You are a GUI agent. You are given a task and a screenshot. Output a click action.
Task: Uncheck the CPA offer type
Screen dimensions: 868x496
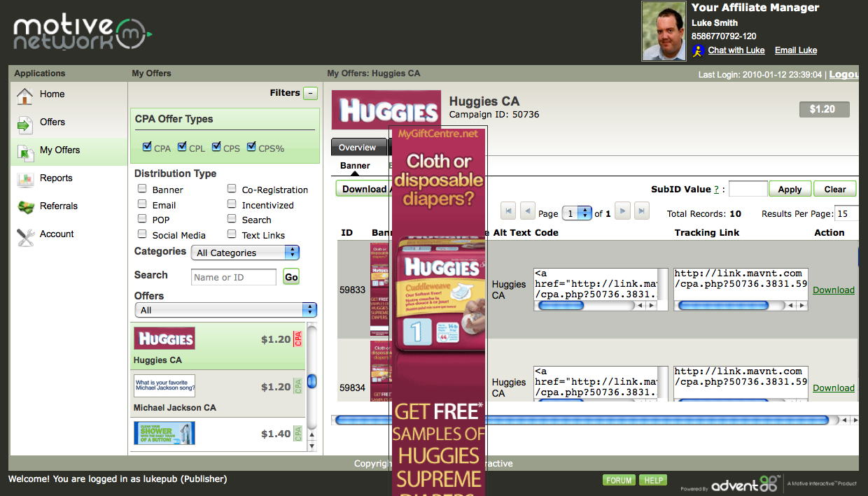click(x=147, y=147)
